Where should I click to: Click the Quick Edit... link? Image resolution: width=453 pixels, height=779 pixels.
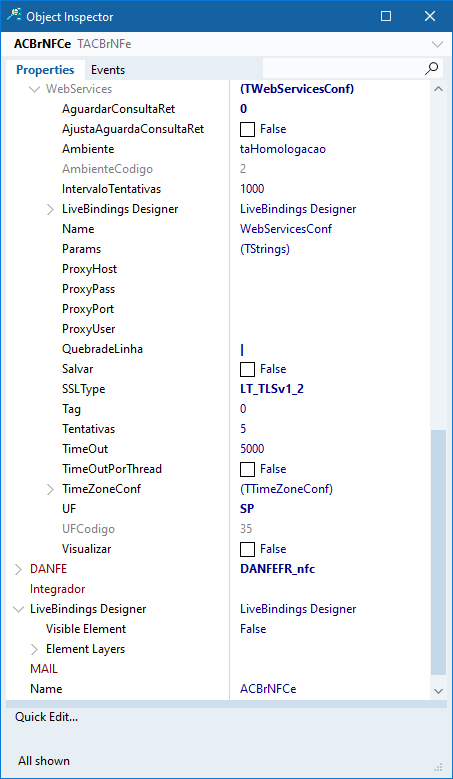(x=46, y=717)
